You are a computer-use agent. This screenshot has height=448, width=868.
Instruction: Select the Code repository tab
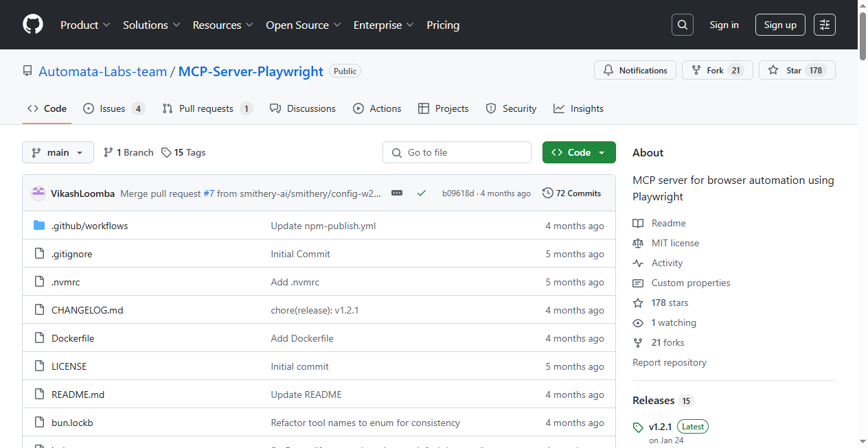[x=47, y=108]
